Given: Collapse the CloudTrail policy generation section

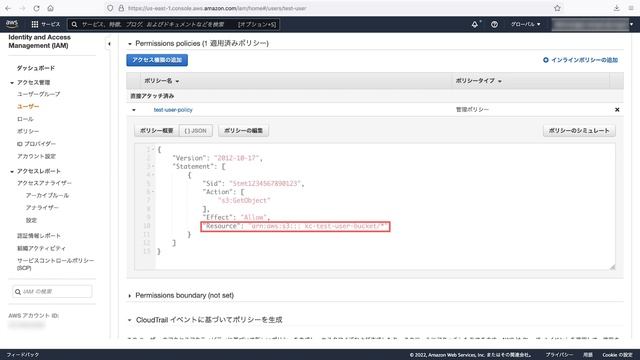Looking at the screenshot, I should pos(130,320).
